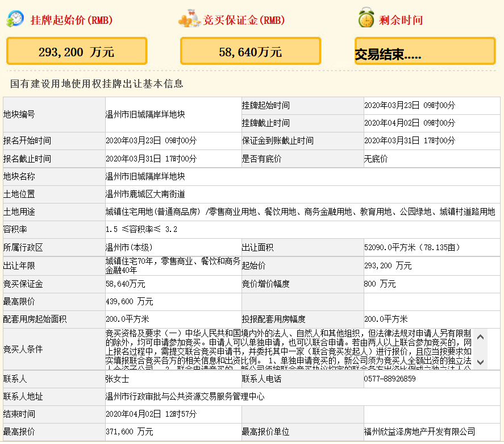Click the 联系人电话 label

261,379
